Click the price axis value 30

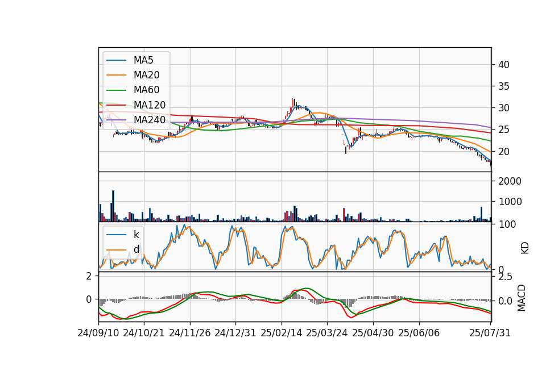click(x=503, y=108)
